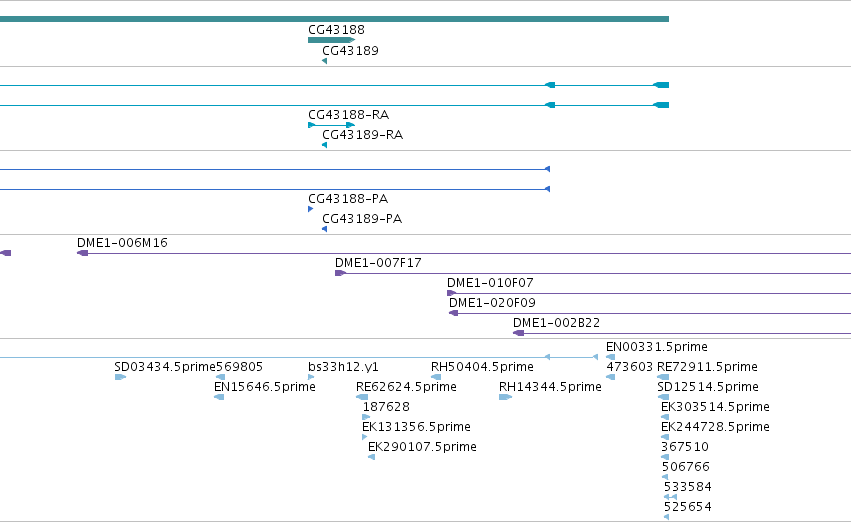Click the DME1-020F09 clone label
The height and width of the screenshot is (522, 851).
click(x=492, y=303)
